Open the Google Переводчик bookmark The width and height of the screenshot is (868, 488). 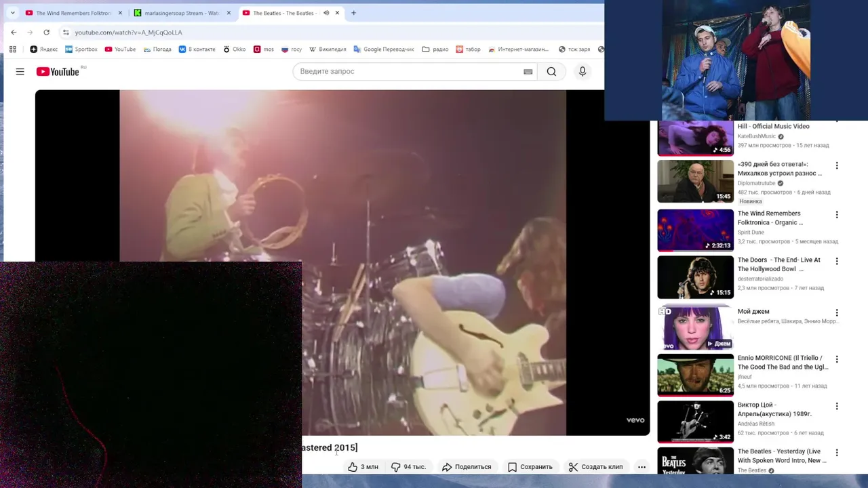tap(383, 49)
